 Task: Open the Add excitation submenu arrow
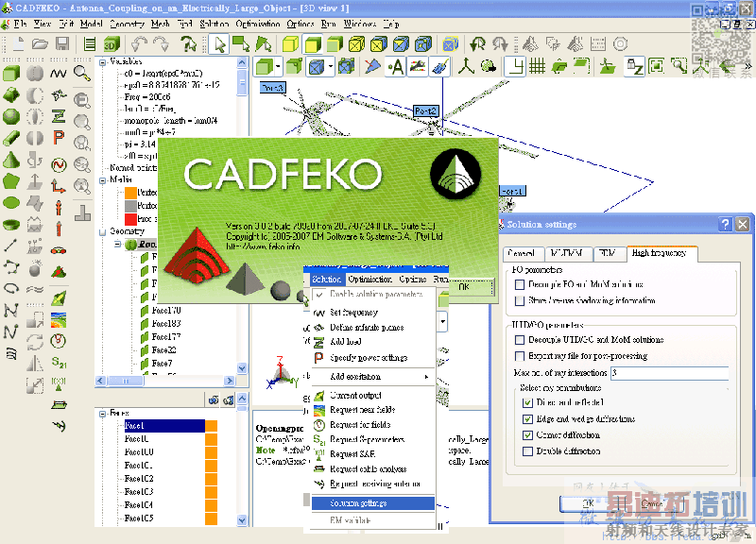tap(427, 377)
